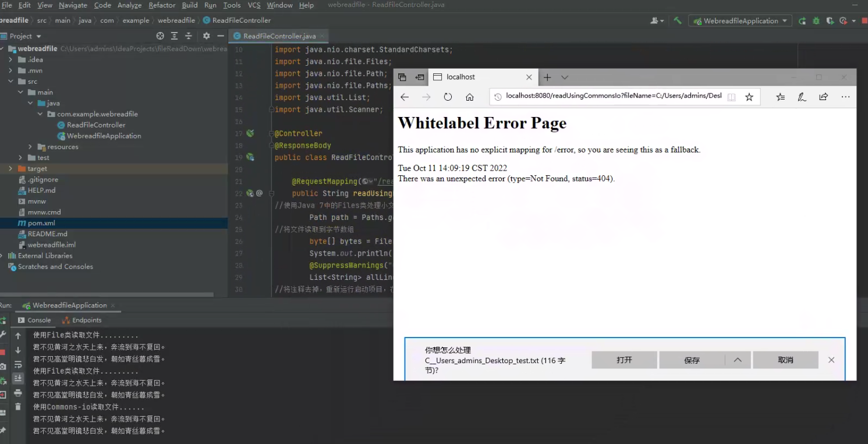Viewport: 868px width, 444px height.
Task: Click the Add notes pen icon in the browser
Action: pos(802,97)
